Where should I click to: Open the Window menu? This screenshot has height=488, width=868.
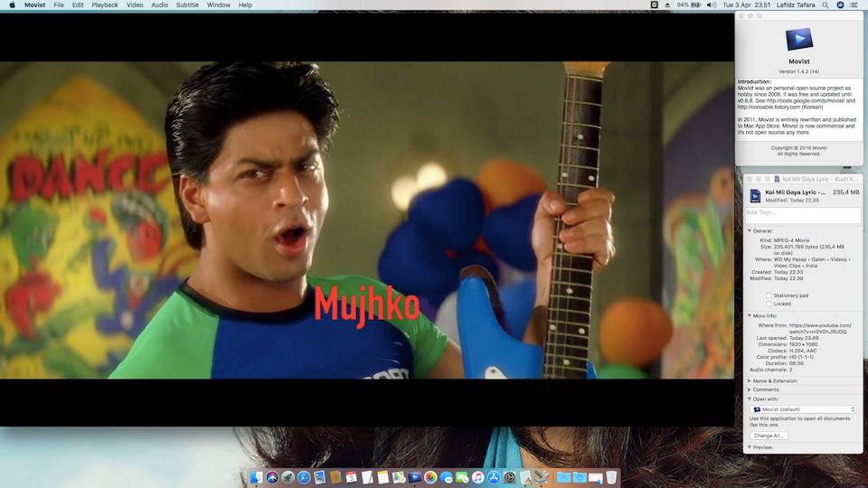(219, 5)
